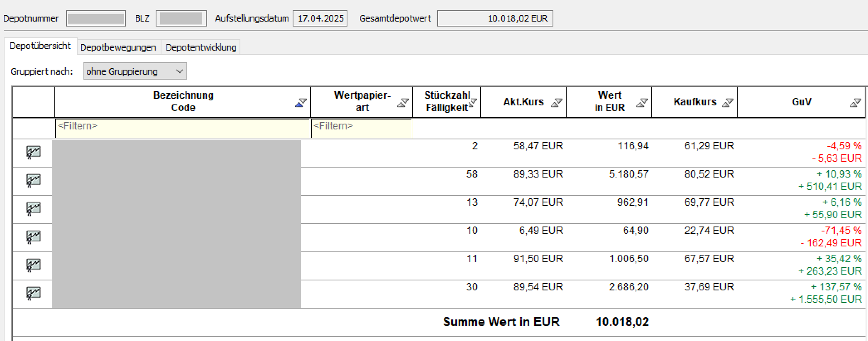Select the Kaufkurs cell 61,29 EUR

pyautogui.click(x=709, y=146)
